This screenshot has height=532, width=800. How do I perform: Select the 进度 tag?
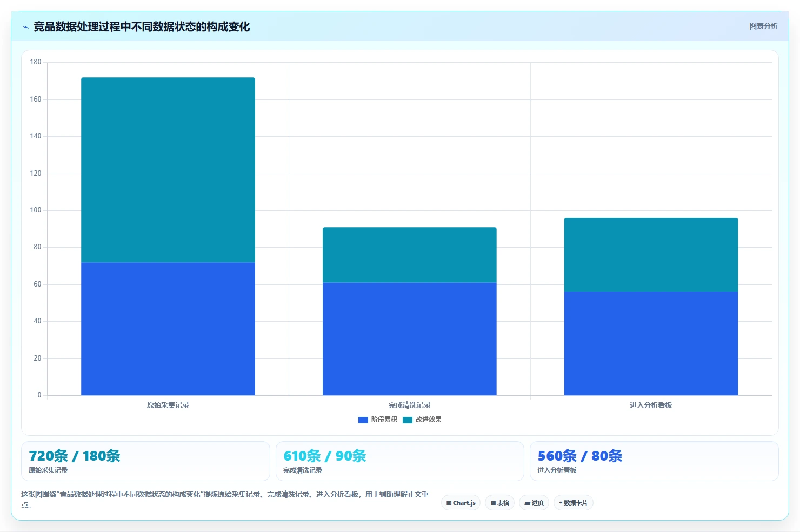[x=534, y=503]
